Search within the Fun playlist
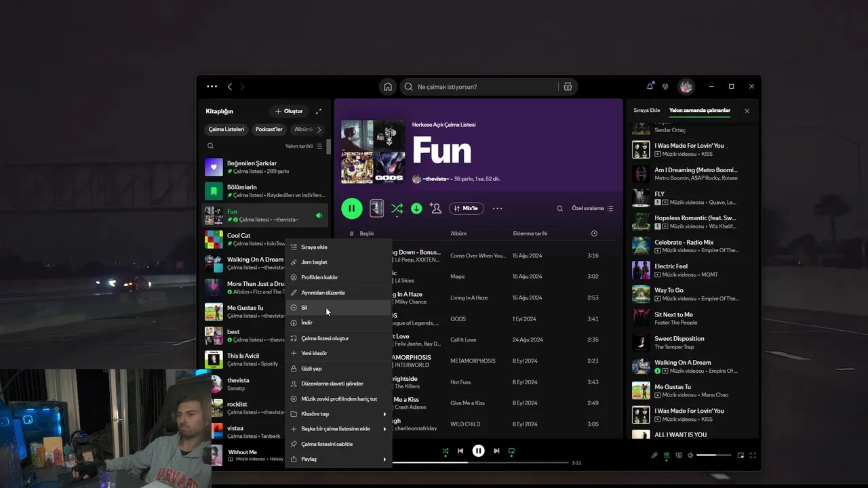The height and width of the screenshot is (488, 868). 559,209
